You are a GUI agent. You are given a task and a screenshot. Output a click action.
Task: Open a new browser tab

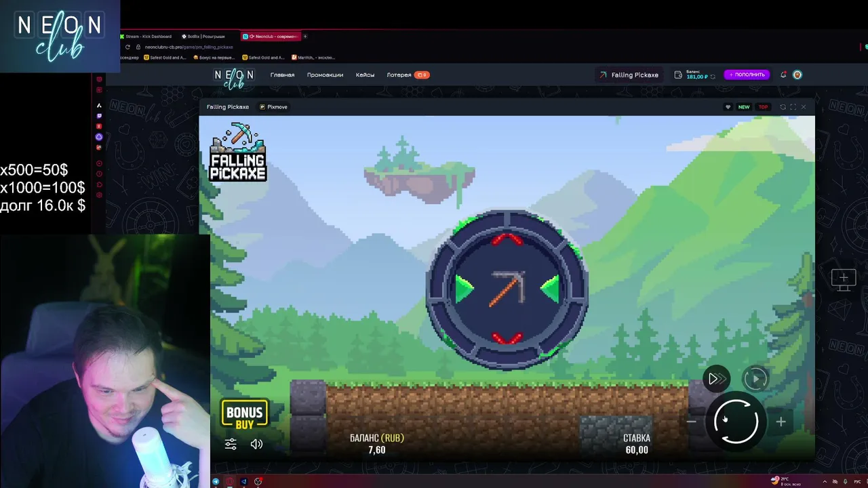point(305,37)
